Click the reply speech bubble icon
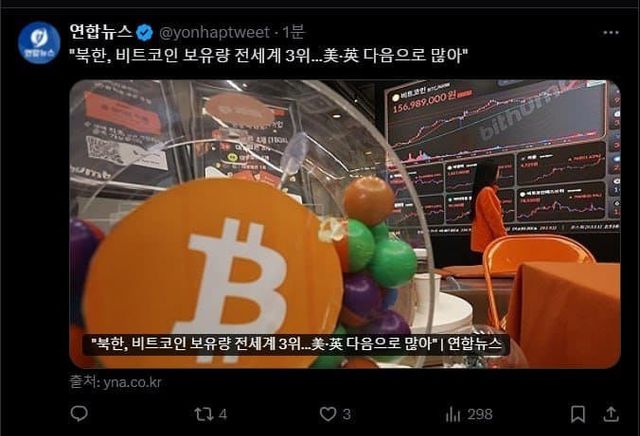Viewport: 640px width, 436px height. pyautogui.click(x=79, y=414)
